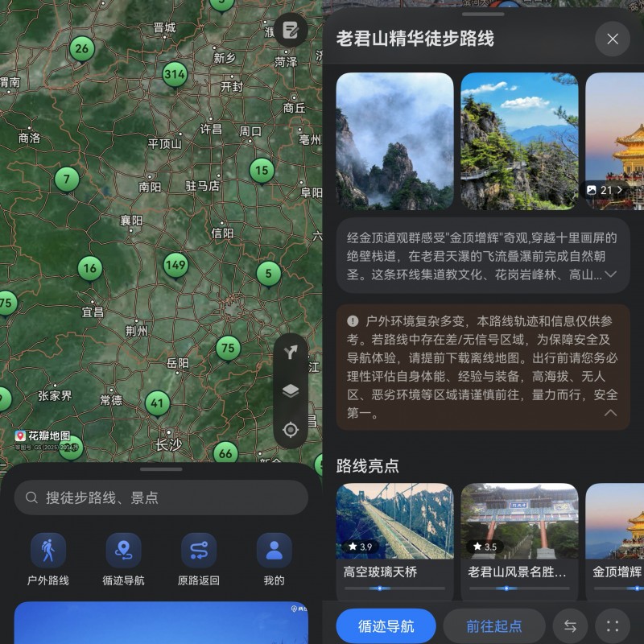
Task: Open the four-dot more options icon
Action: (613, 626)
